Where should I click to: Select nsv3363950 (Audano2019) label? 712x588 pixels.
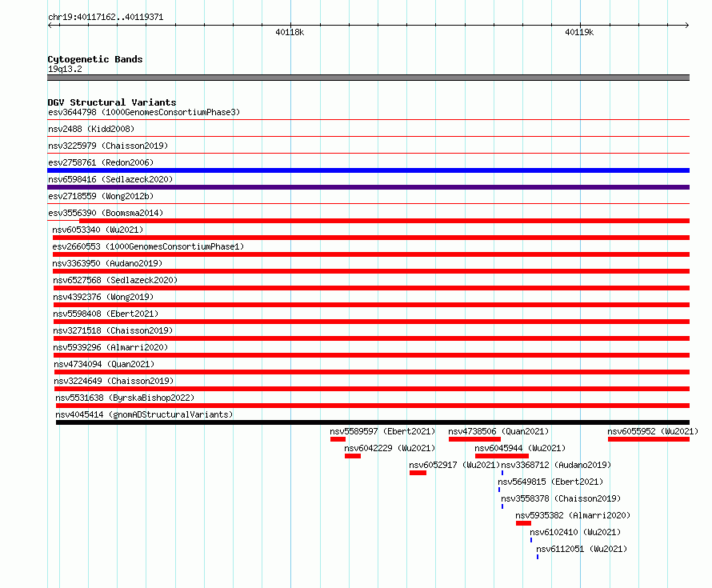(107, 263)
